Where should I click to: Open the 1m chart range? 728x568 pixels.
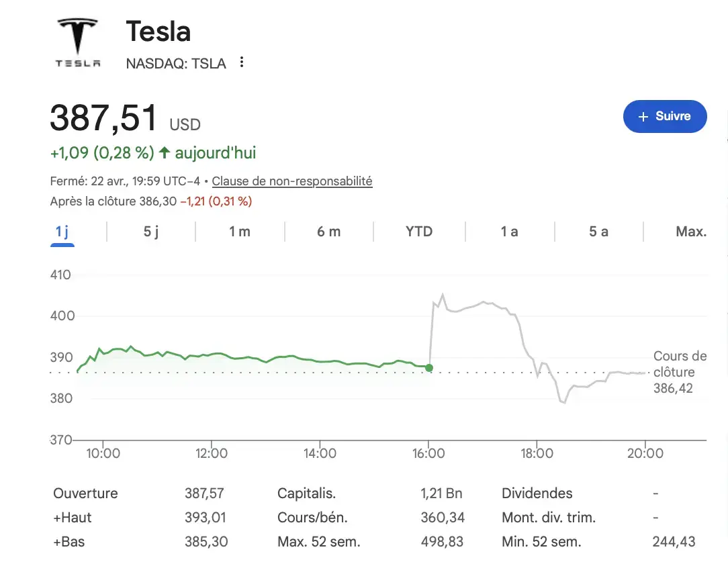(240, 231)
